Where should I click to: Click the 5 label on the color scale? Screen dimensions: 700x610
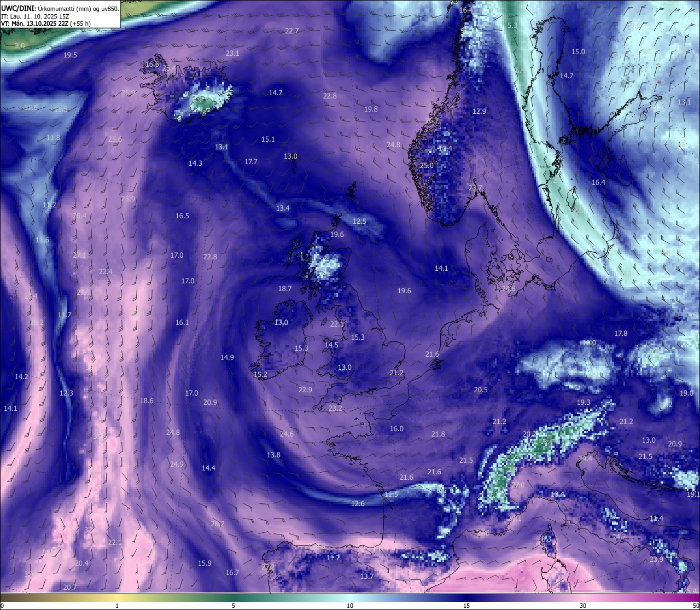[234, 606]
